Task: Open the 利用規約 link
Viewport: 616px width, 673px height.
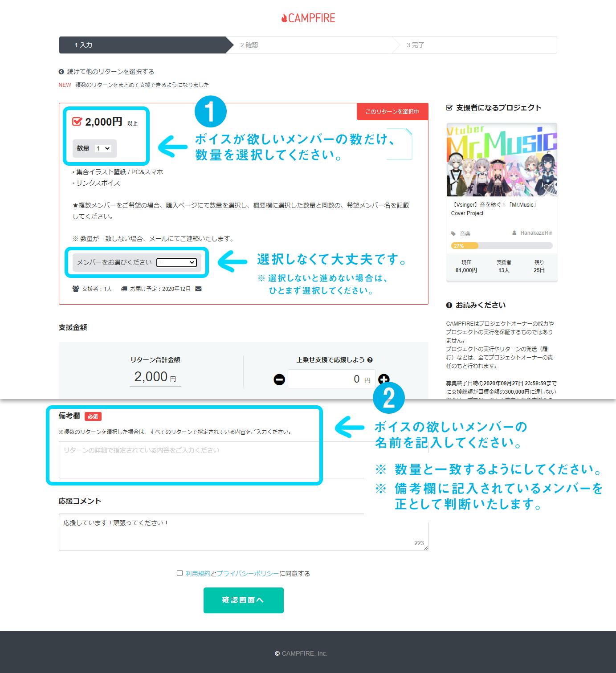Action: [x=198, y=574]
